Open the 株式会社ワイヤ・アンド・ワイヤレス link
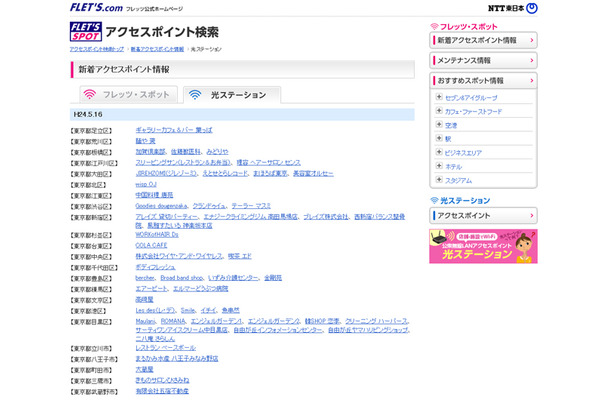This screenshot has height=400, width=610. coord(179,256)
